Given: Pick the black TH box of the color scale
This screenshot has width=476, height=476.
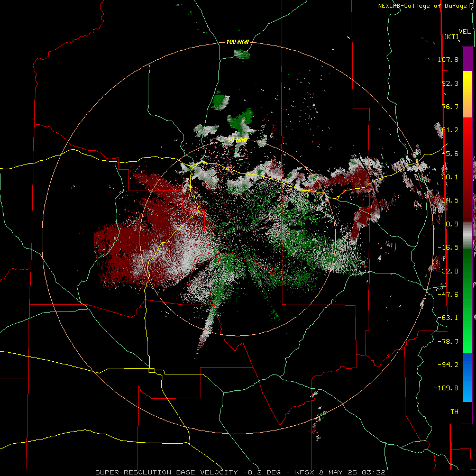Looking at the screenshot, I should point(467,412).
